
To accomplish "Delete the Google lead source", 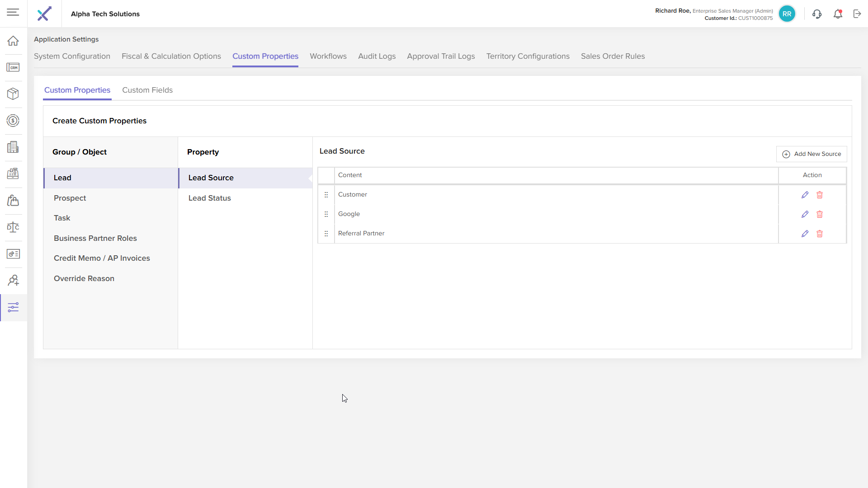I will coord(820,214).
